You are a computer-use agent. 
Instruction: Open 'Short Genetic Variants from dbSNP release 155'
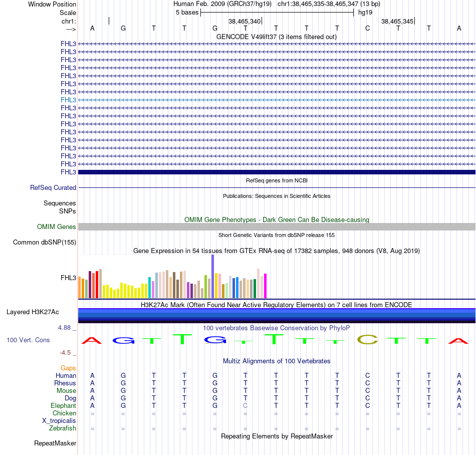pyautogui.click(x=277, y=235)
